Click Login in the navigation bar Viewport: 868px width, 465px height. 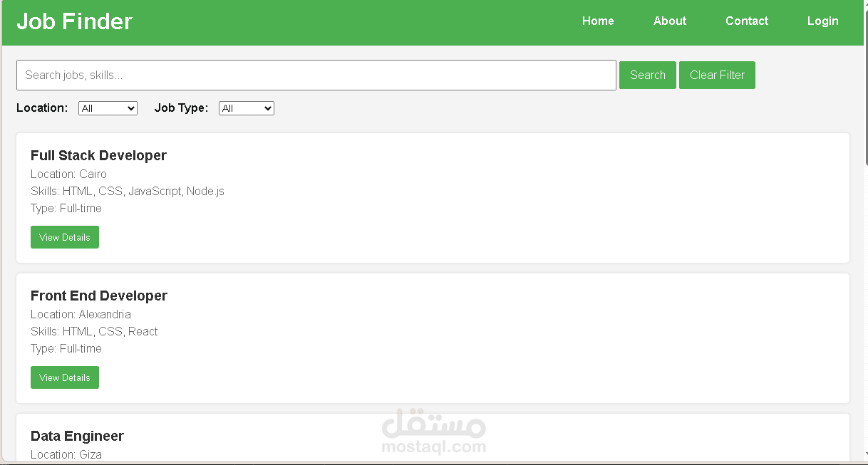pos(822,21)
